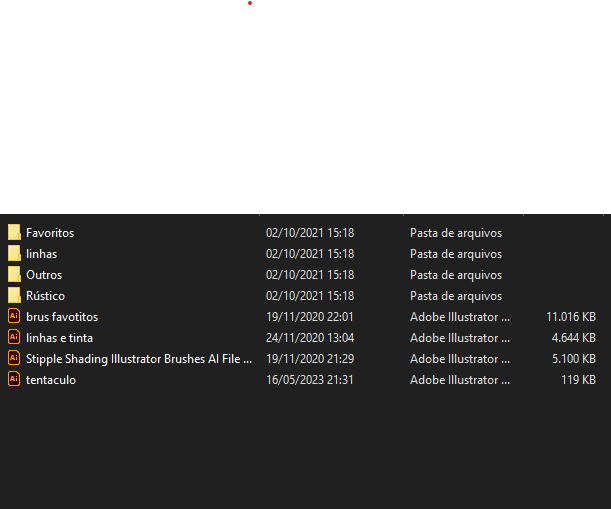This screenshot has width=611, height=509.
Task: Click date 19/11/2020 21:29
Action: (x=310, y=359)
